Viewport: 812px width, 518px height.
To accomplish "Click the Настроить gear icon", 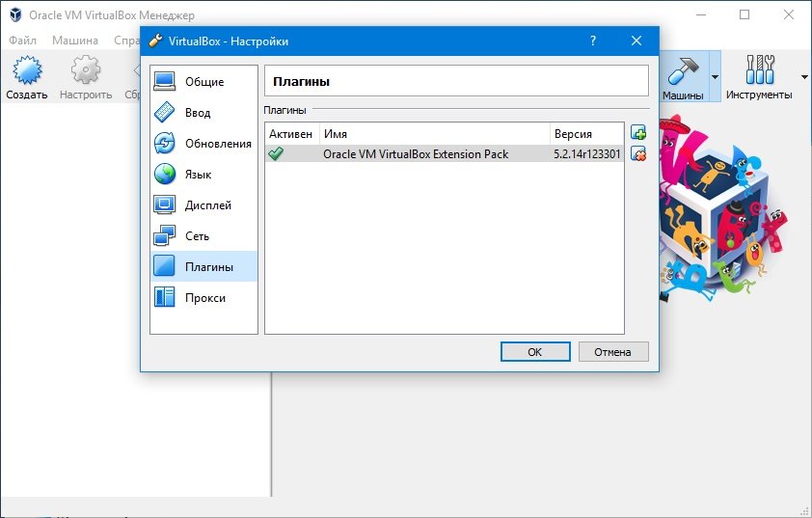I will (86, 70).
